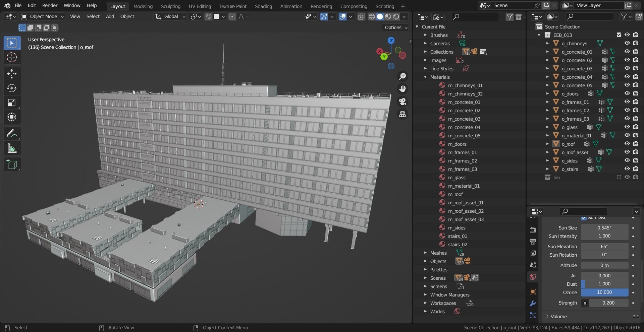This screenshot has width=644, height=332.
Task: Open the Add menu in viewport header
Action: tap(110, 16)
